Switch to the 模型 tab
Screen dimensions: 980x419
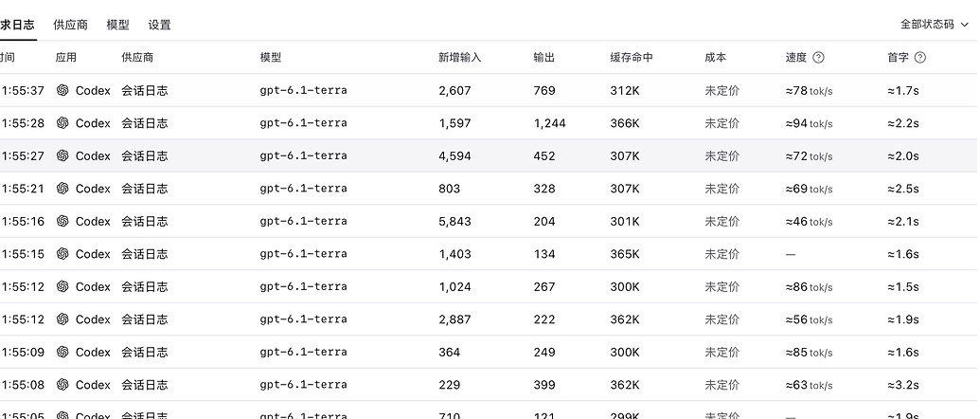click(x=118, y=25)
